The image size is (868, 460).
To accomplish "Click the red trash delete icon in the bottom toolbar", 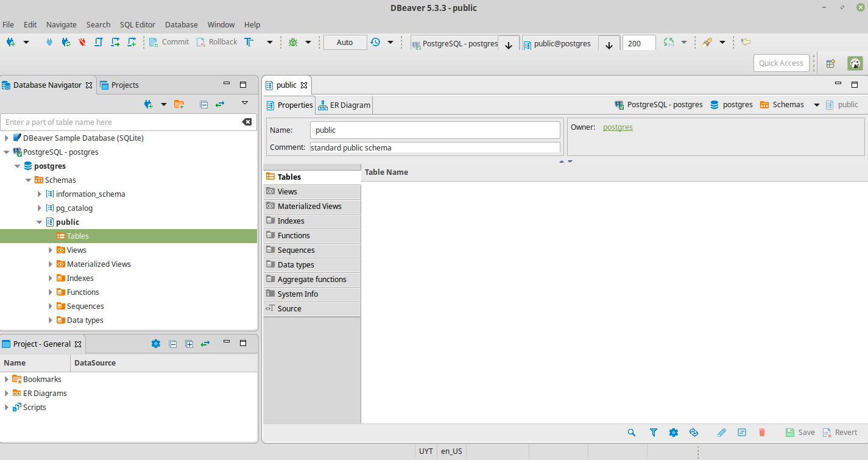I will (x=762, y=433).
